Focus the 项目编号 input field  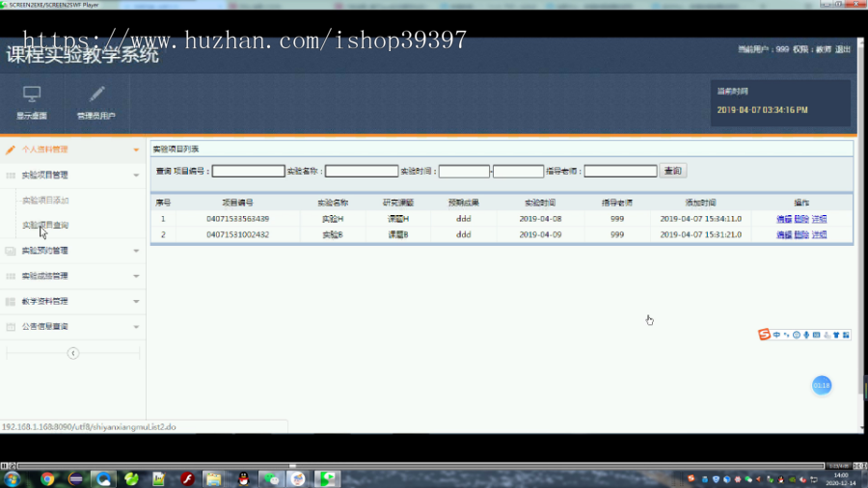click(x=249, y=171)
